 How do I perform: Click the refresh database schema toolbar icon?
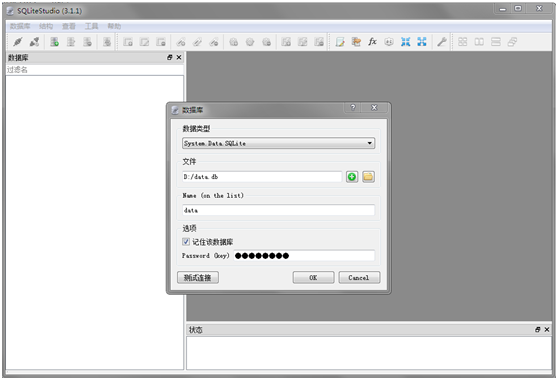click(107, 42)
